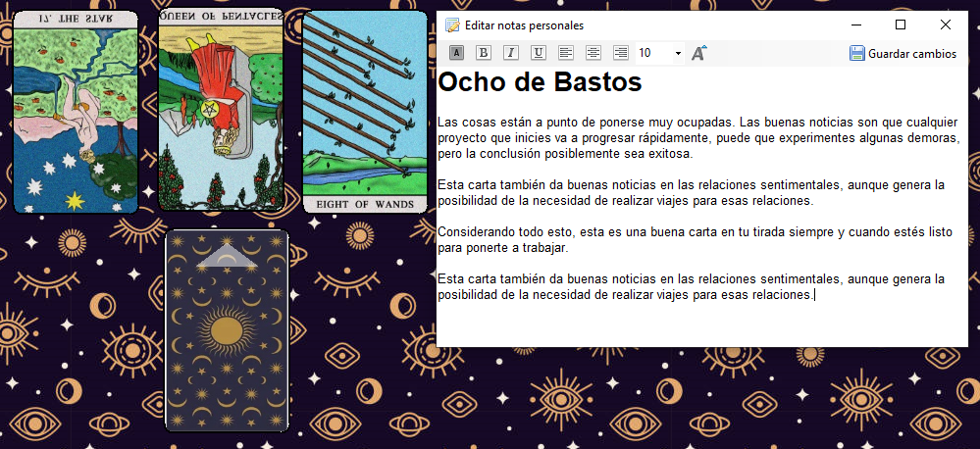Click paragraph starting 'Considerando todo esto'

click(695, 240)
